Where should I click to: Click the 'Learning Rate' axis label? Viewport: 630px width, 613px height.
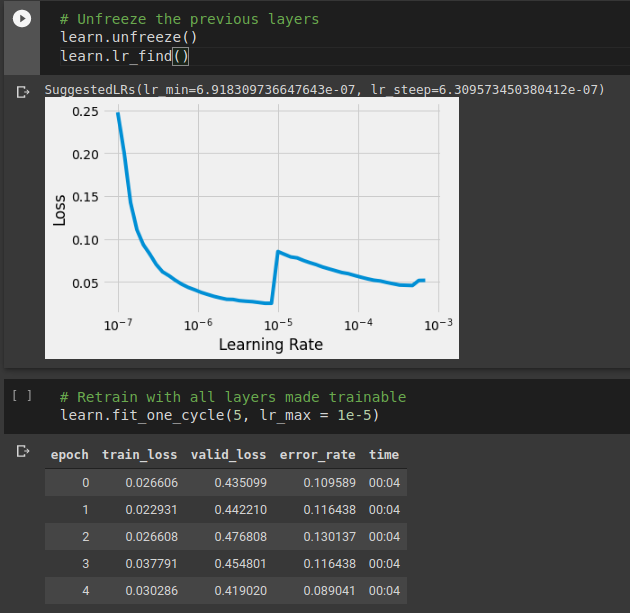coord(270,345)
